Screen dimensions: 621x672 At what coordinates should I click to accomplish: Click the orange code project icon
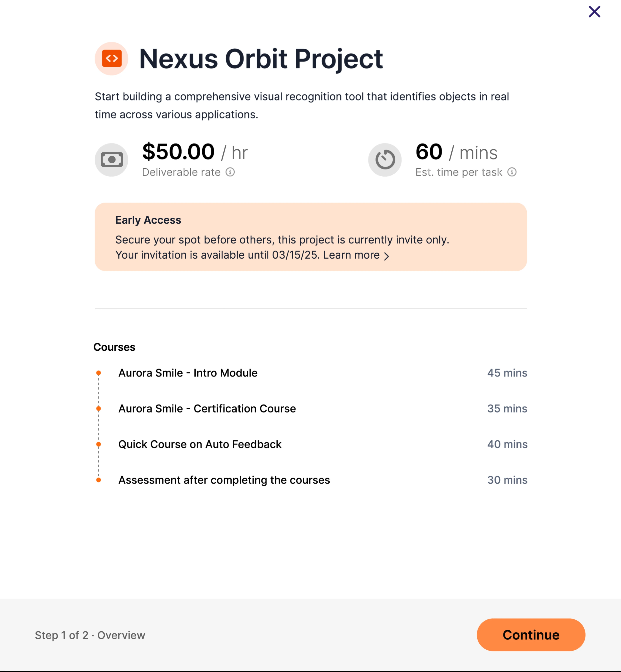coord(112,59)
